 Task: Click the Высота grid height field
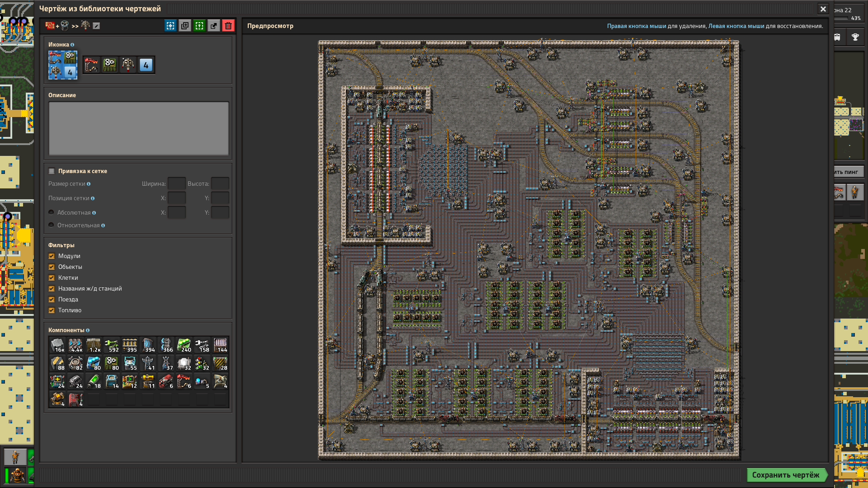220,183
